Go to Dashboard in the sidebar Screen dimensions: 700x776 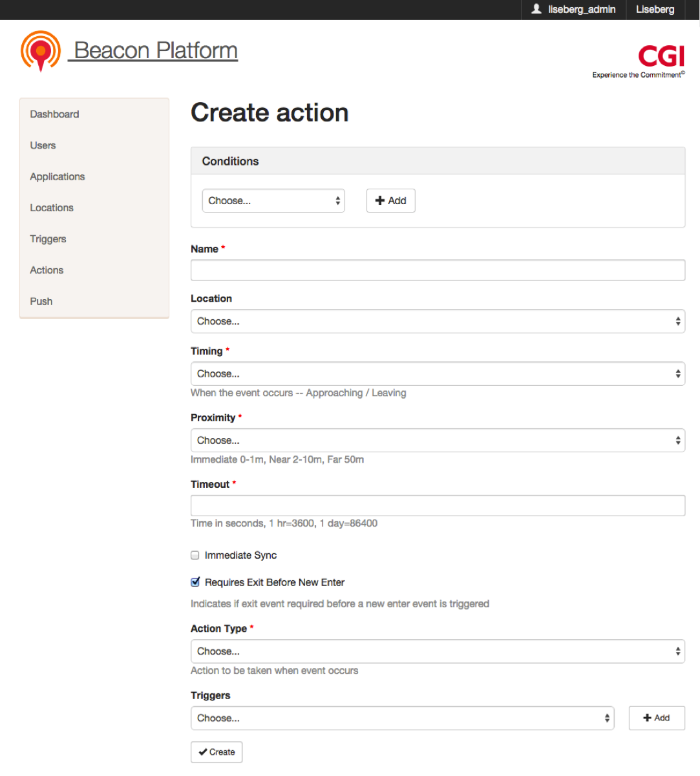(x=54, y=114)
